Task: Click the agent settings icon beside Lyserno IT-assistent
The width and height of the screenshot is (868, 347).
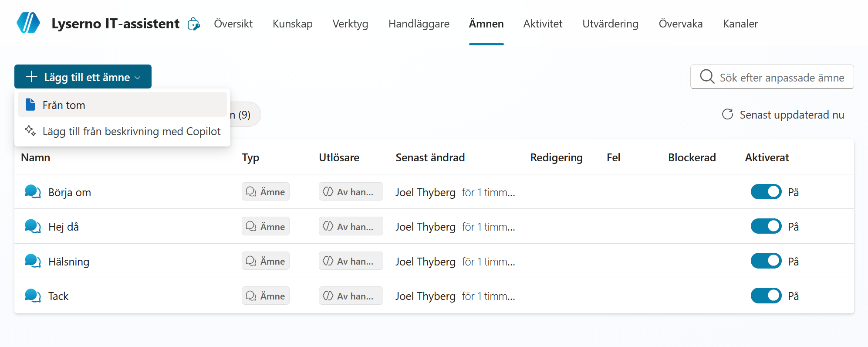Action: 194,24
